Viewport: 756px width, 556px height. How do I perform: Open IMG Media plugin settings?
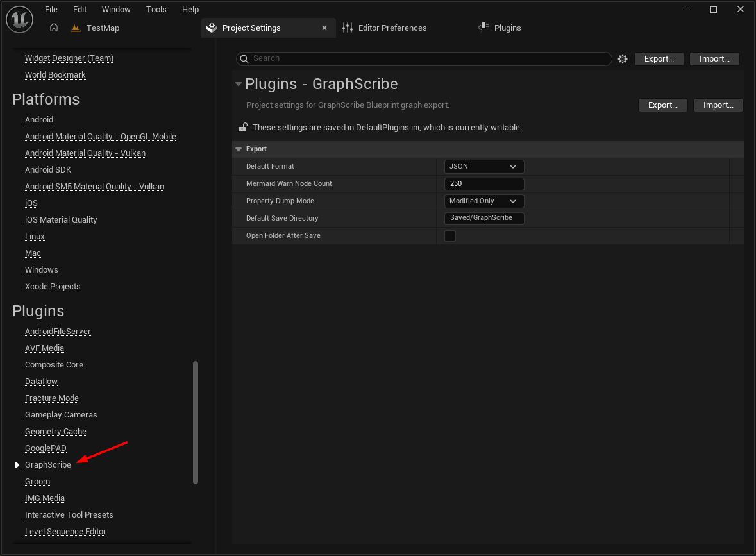click(44, 498)
